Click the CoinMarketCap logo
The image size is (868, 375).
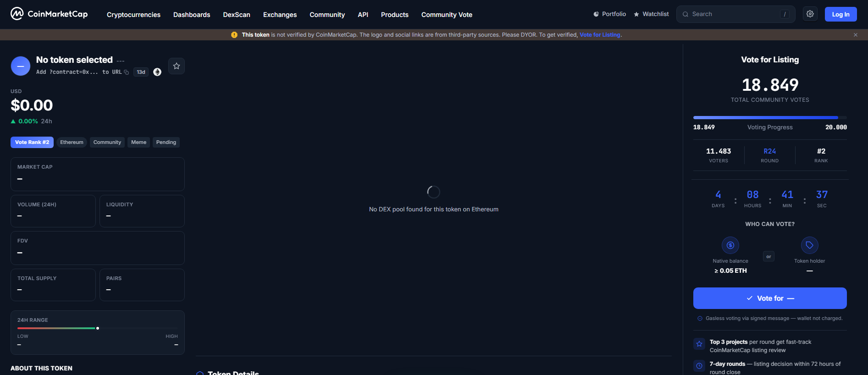[x=49, y=14]
